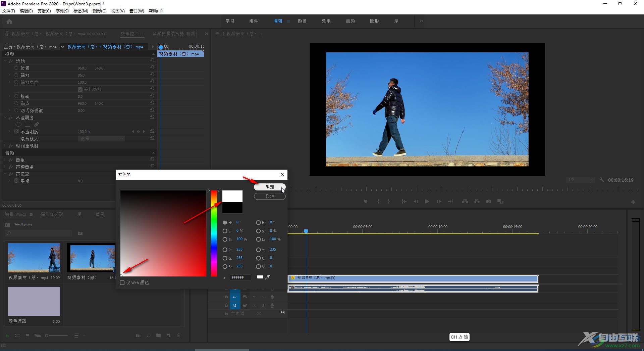Open the File (文件) menu
The width and height of the screenshot is (644, 351).
pyautogui.click(x=9, y=11)
